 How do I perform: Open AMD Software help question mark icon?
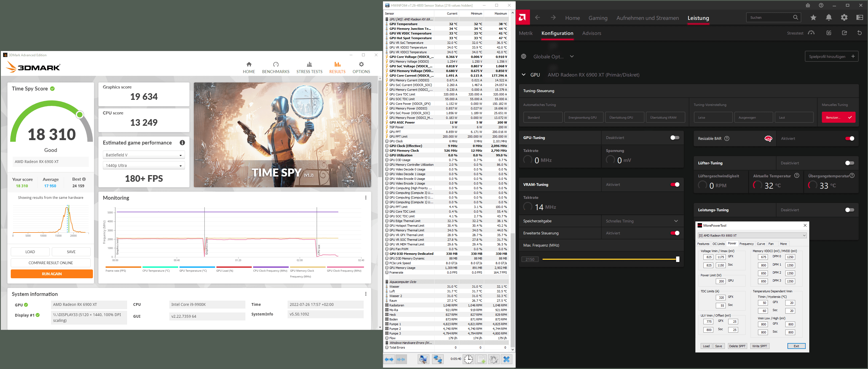click(x=821, y=6)
